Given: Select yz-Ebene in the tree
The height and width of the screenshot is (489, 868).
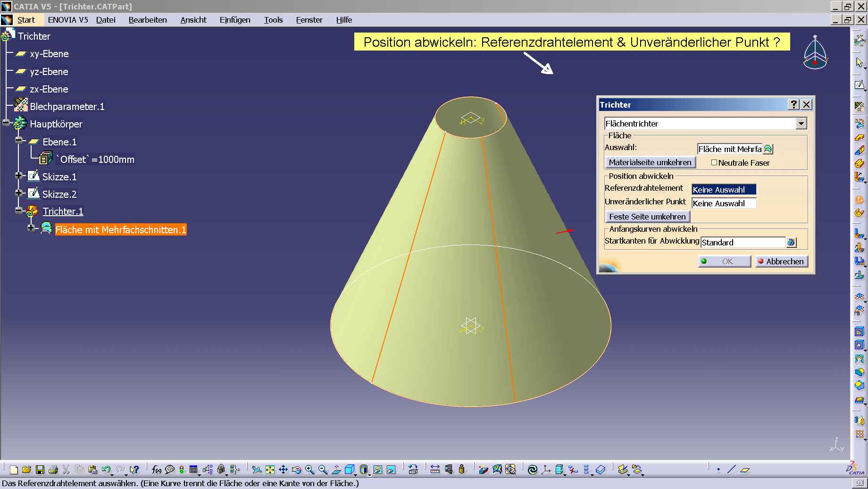Looking at the screenshot, I should coord(49,72).
